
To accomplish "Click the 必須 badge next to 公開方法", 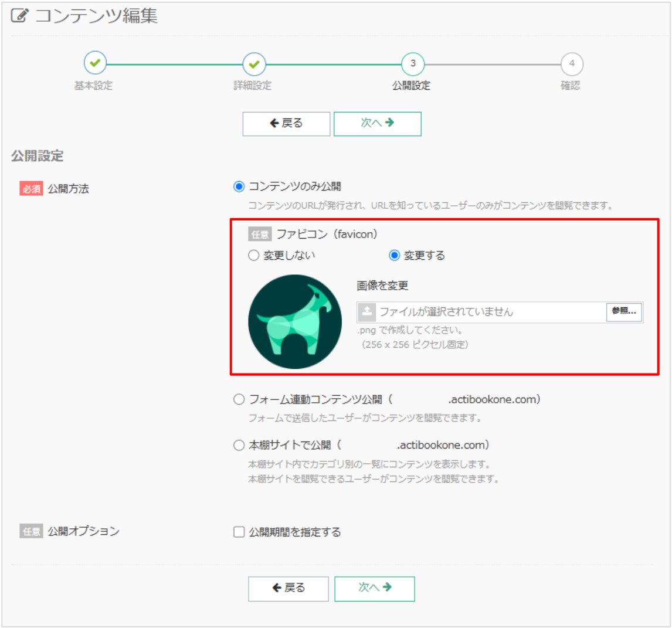I will click(x=31, y=189).
